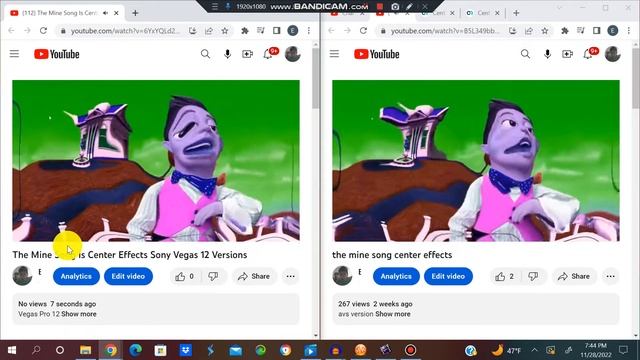Open account avatar menu in right YouTube window
This screenshot has height=360, width=640.
coord(613,54)
